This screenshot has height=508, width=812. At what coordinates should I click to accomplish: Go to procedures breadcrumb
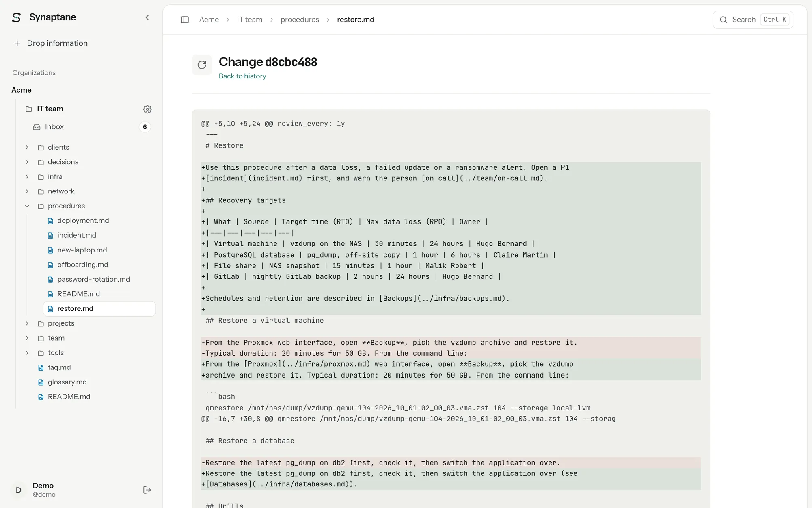click(300, 20)
